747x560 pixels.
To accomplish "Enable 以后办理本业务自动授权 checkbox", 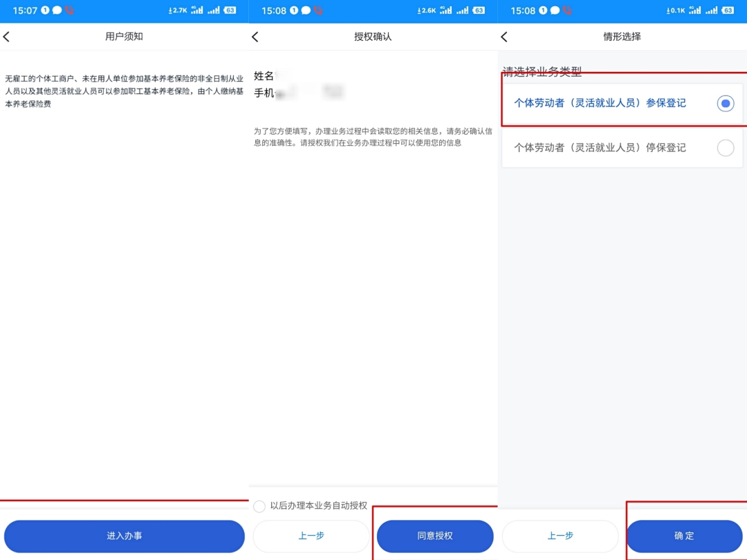I will pos(259,506).
